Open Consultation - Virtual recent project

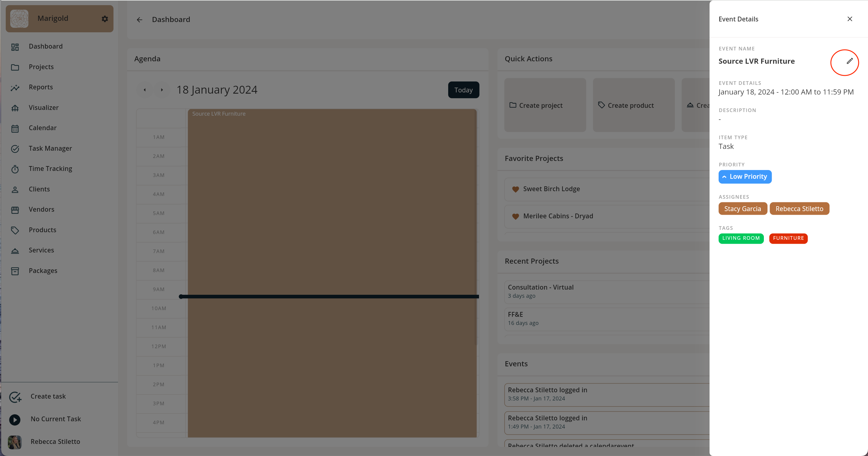(x=607, y=291)
